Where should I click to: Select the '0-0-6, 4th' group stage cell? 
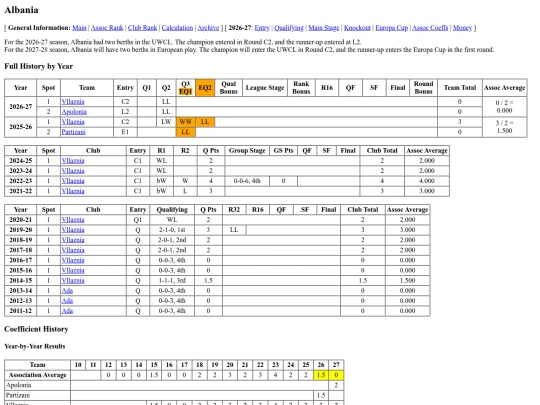247,181
